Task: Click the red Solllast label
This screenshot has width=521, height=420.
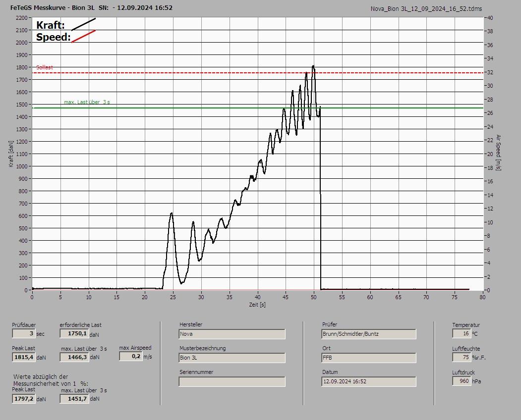Action: [45, 67]
